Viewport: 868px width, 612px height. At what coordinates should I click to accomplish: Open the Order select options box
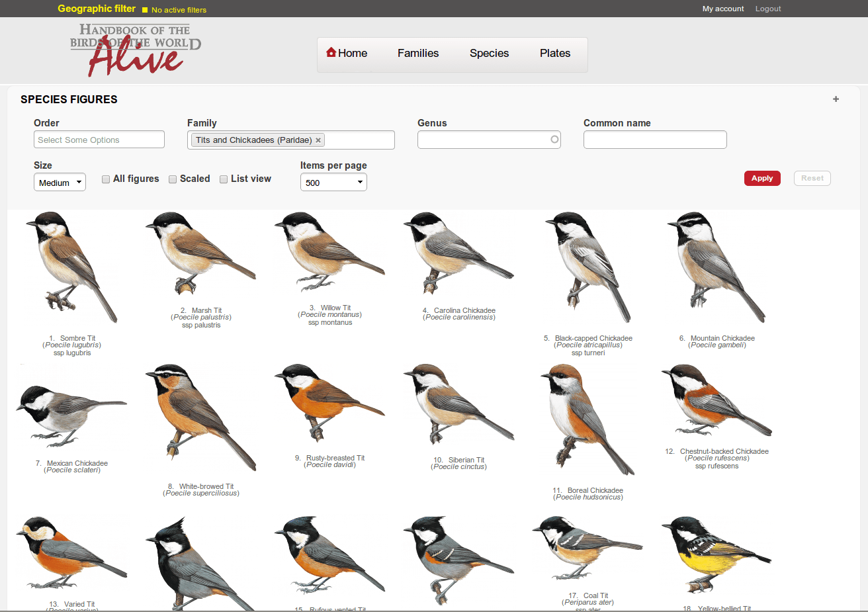point(99,140)
